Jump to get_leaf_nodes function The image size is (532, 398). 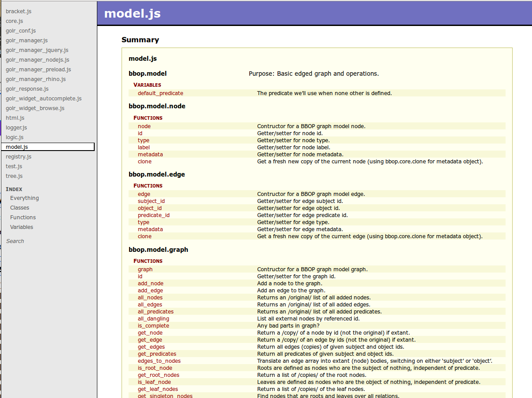pos(158,389)
